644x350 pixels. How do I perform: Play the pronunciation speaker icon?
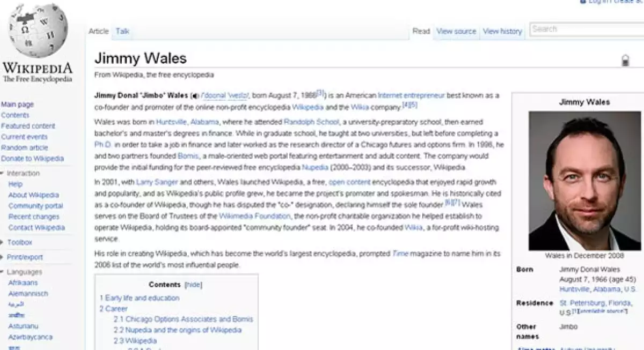[194, 96]
